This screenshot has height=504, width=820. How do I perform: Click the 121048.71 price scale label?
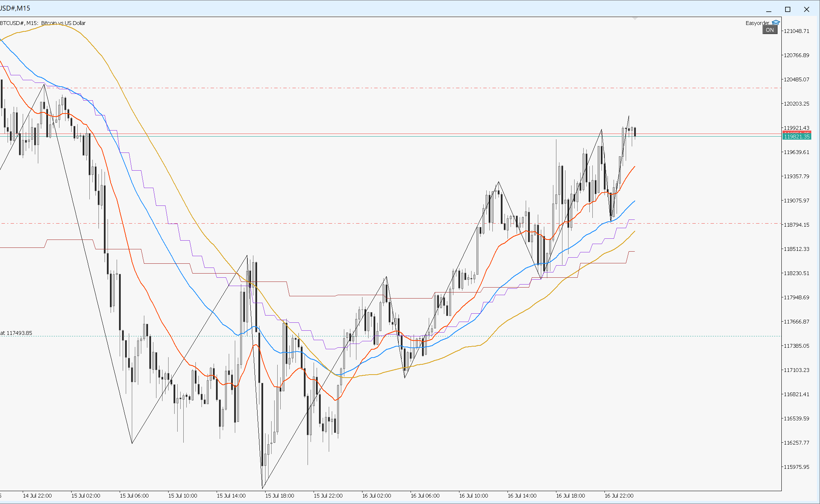796,31
